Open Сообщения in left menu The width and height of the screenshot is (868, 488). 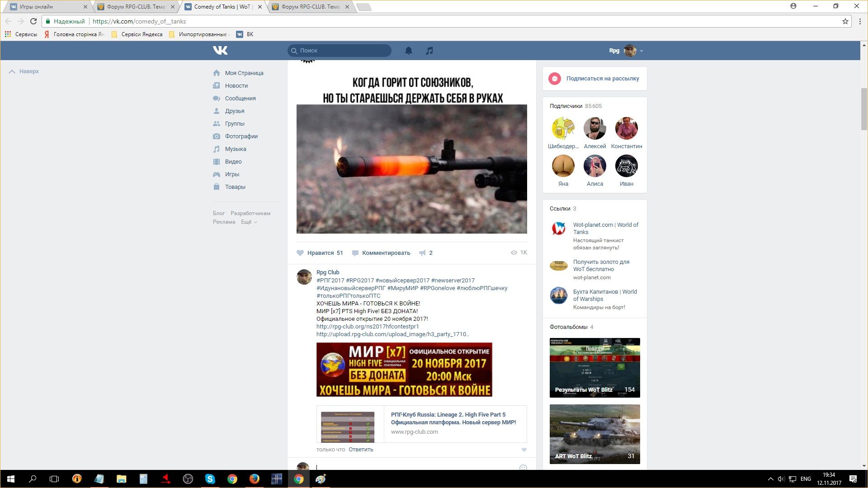tap(240, 99)
